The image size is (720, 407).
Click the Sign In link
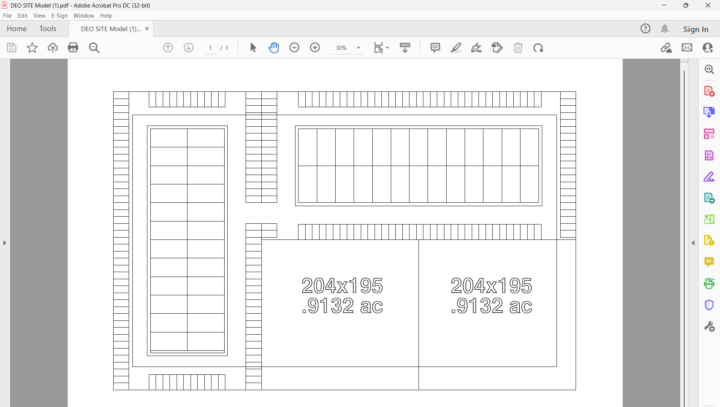(695, 29)
